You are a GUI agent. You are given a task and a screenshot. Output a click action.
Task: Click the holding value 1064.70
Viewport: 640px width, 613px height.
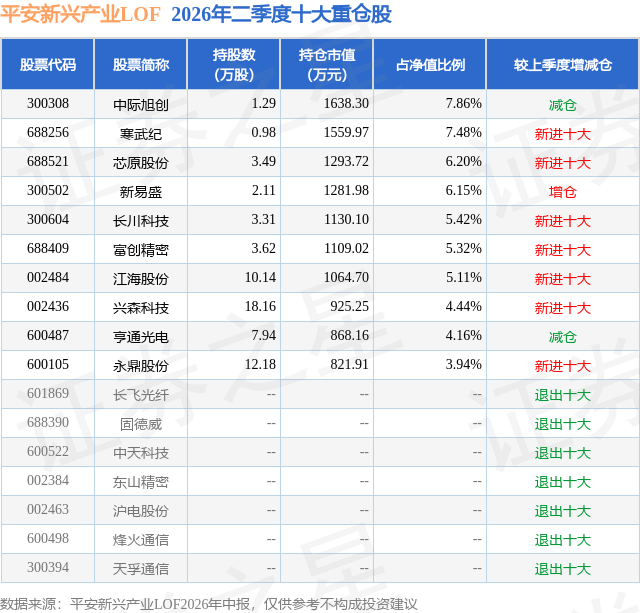(x=346, y=278)
